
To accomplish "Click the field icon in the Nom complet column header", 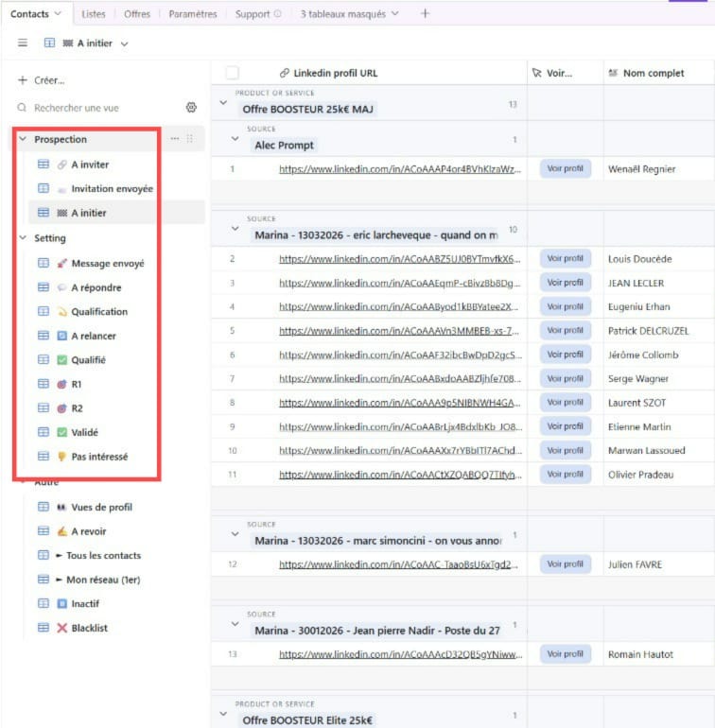I will pos(613,73).
